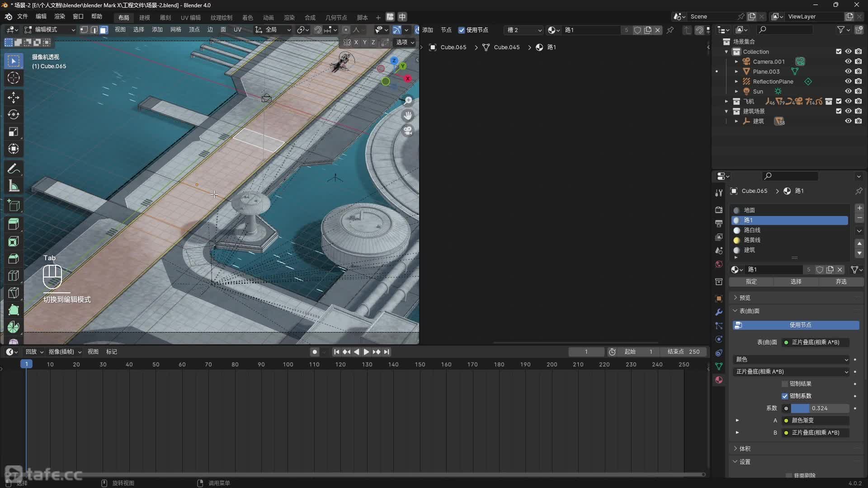Switch to the 几何节点 workspace tab
This screenshot has height=488, width=868.
pos(336,18)
